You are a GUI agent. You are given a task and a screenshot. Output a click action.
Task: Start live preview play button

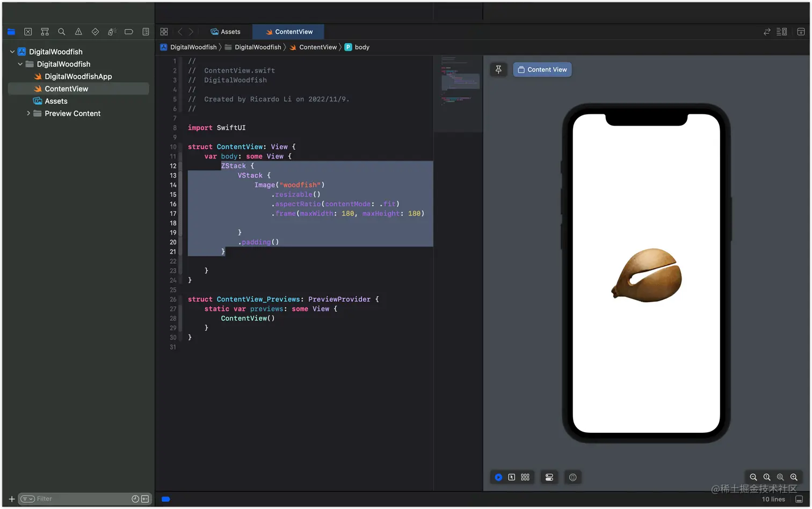tap(498, 477)
